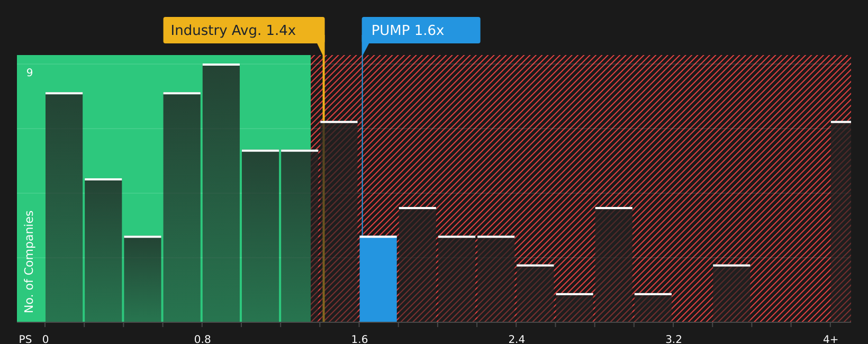Click the '3.2' x-axis label
868x344 pixels.
[x=674, y=339]
